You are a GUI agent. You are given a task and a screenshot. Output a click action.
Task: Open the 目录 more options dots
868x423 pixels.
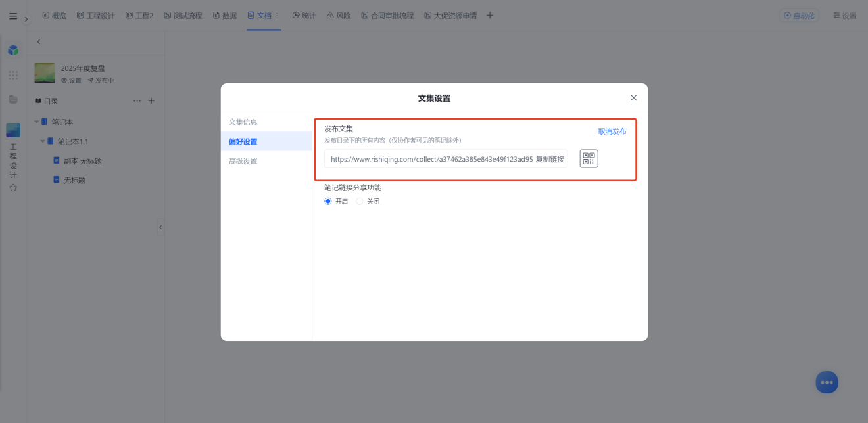tap(137, 101)
